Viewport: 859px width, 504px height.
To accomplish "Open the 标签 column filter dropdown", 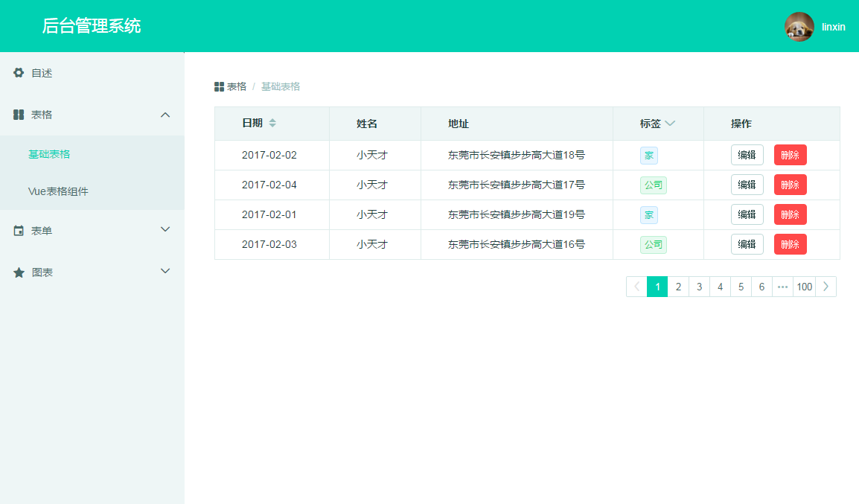I will [x=670, y=124].
